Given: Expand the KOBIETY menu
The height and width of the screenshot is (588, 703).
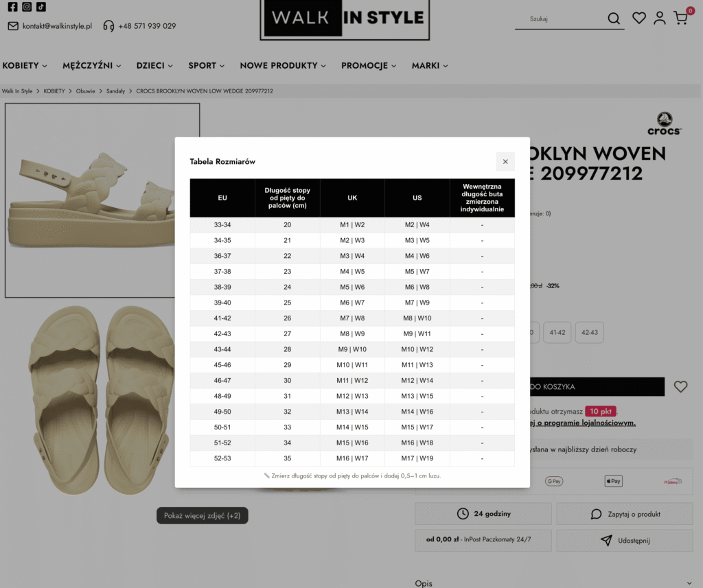Looking at the screenshot, I should 25,65.
